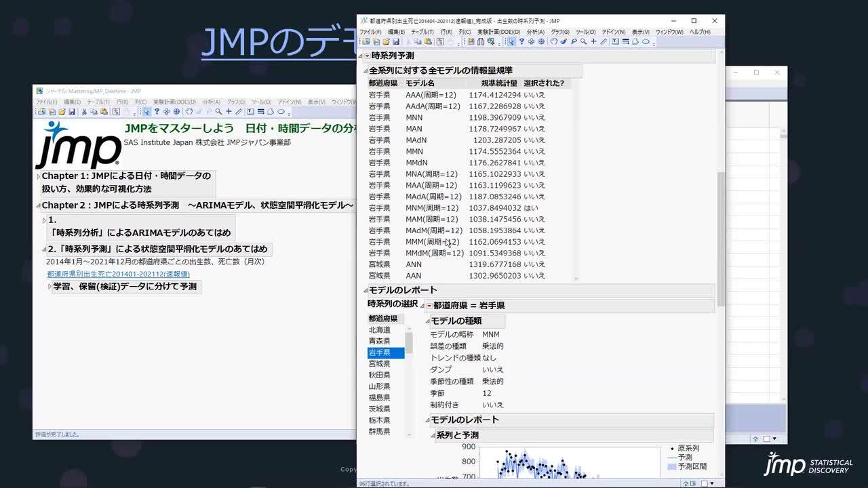Click the Cut scissors icon in journal window
The height and width of the screenshot is (488, 868).
(84, 112)
